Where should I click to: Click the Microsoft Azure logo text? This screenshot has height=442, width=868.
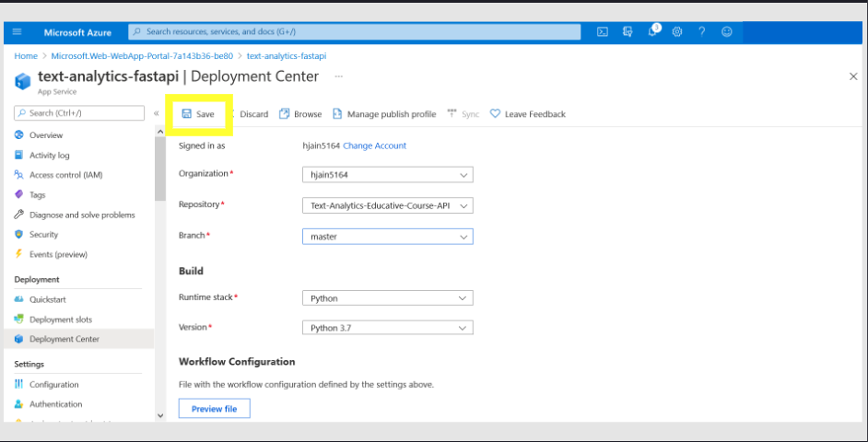(x=77, y=32)
